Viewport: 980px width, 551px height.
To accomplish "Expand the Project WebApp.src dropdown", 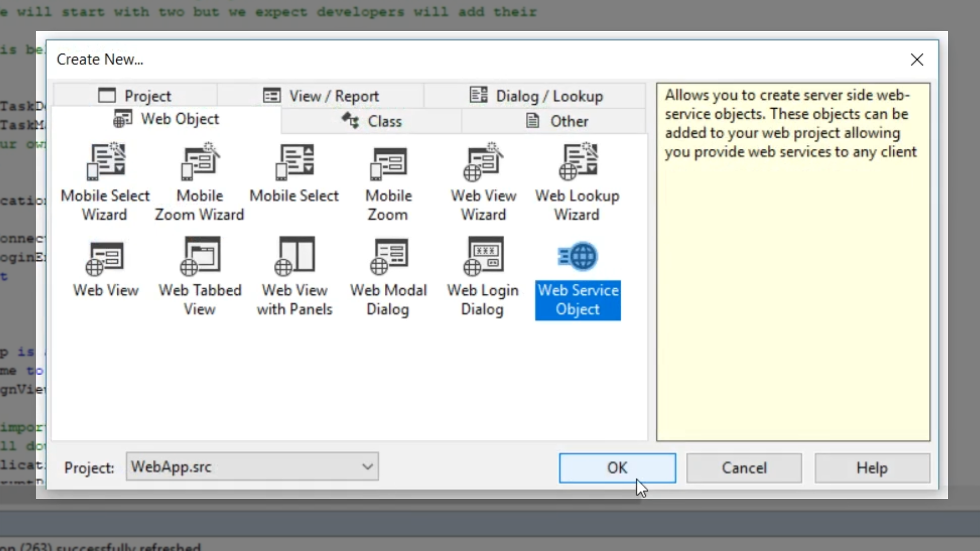I will (367, 467).
